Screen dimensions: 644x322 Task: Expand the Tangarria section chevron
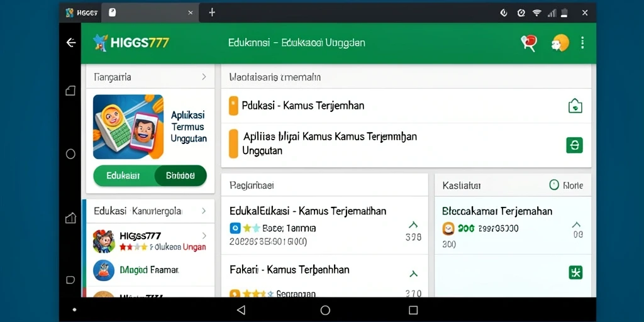coord(204,77)
